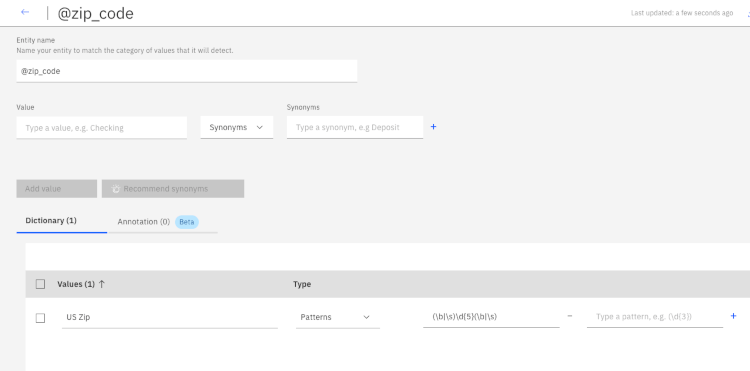
Task: Remove the pattern using the minus icon
Action: pos(570,316)
